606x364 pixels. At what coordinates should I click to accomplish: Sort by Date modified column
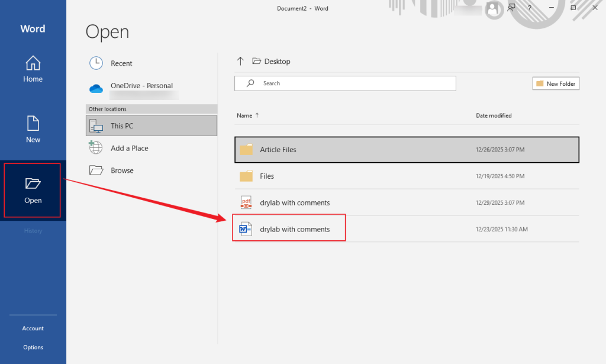494,115
